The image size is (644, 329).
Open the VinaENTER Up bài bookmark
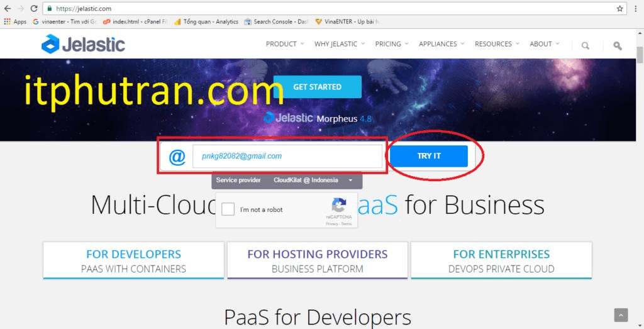coord(347,22)
